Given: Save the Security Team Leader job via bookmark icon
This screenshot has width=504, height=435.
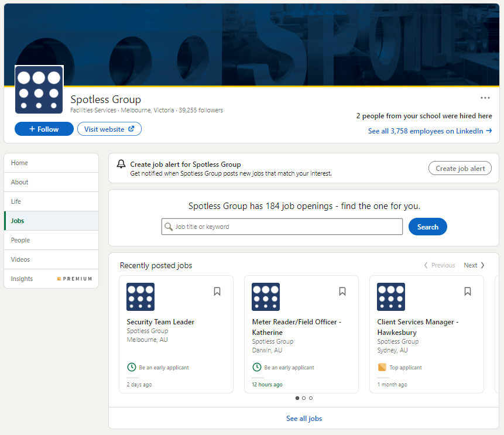Looking at the screenshot, I should click(x=217, y=291).
